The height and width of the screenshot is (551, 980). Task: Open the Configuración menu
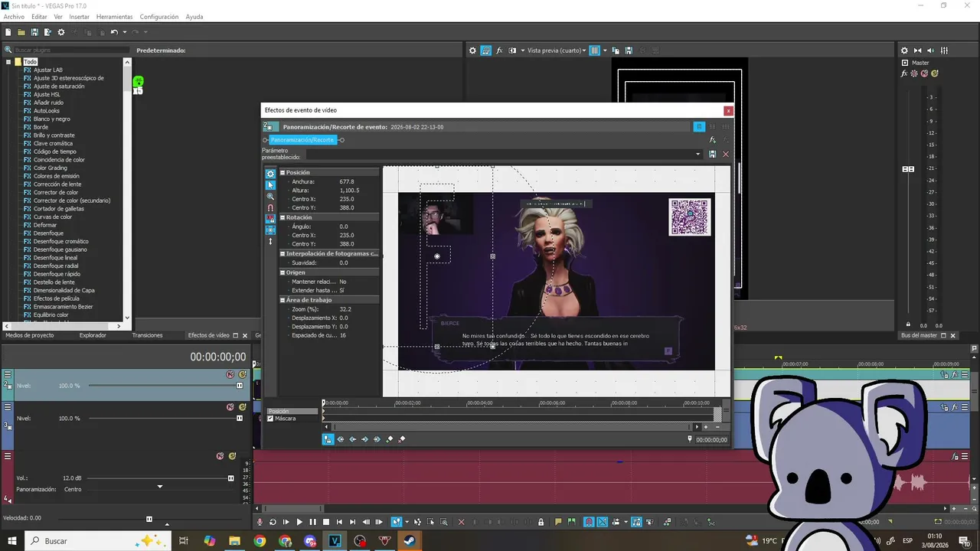click(x=159, y=17)
